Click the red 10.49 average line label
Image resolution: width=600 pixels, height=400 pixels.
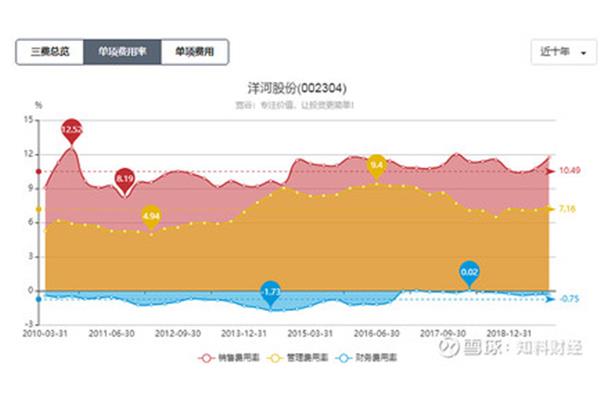(570, 170)
